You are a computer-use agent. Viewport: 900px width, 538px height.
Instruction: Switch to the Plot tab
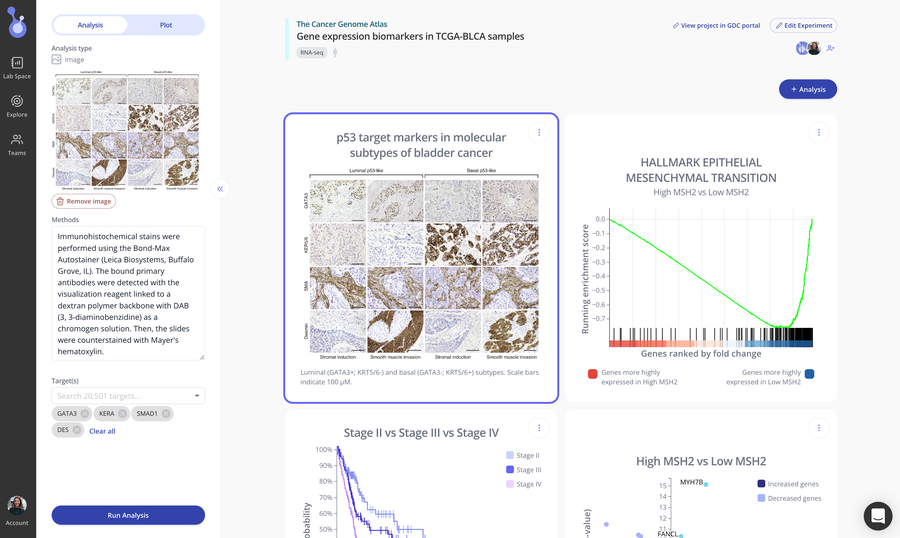[x=166, y=25]
